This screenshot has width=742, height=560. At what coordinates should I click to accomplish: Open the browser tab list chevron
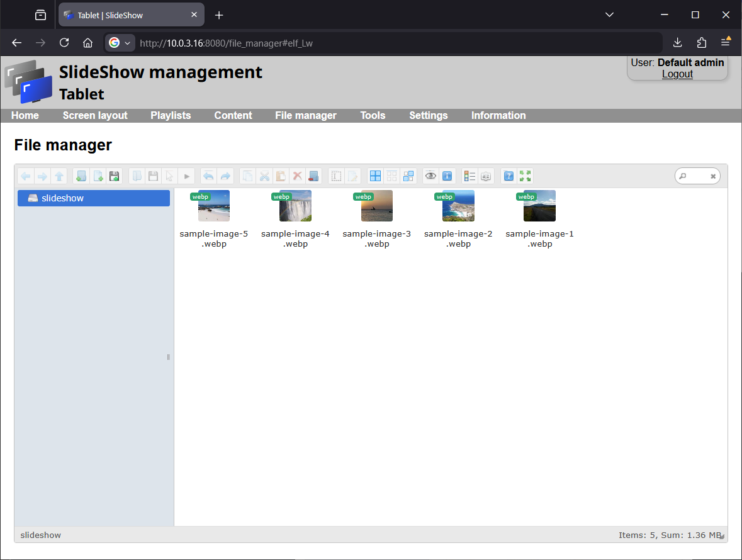click(609, 15)
